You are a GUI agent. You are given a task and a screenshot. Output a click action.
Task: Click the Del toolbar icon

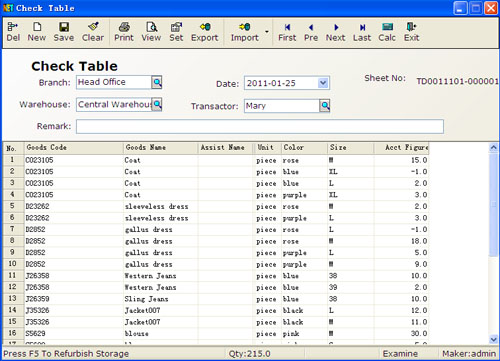[13, 32]
